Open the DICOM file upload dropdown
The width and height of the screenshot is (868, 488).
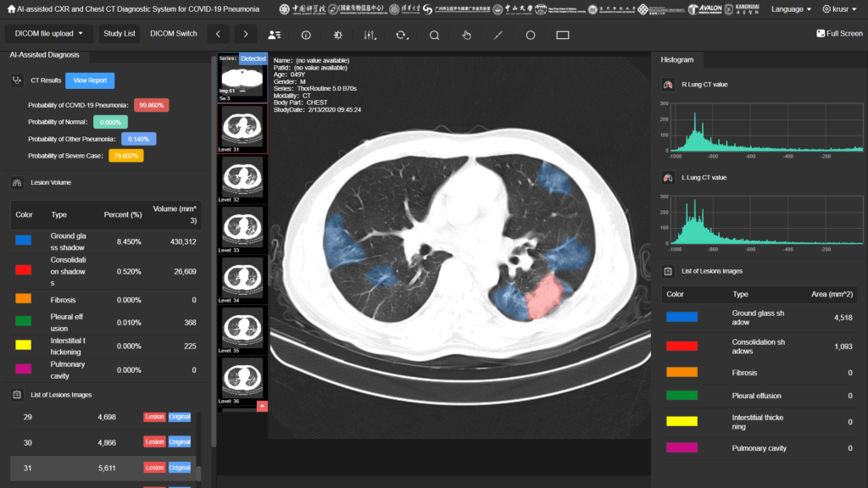(x=48, y=34)
